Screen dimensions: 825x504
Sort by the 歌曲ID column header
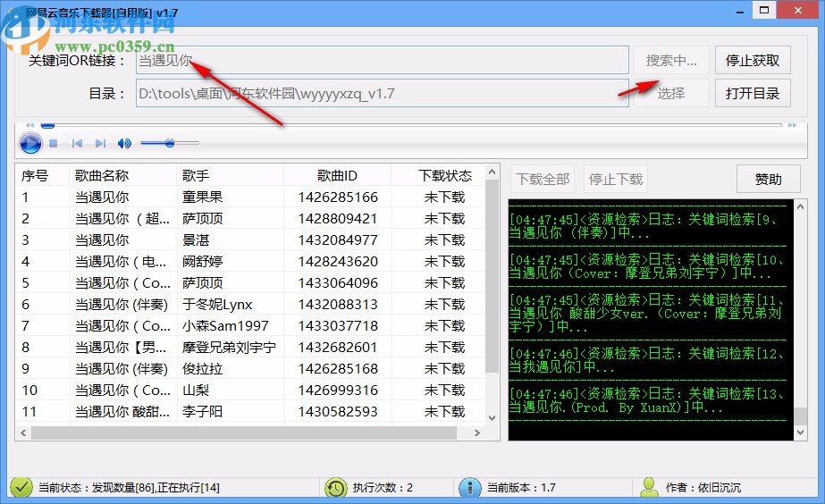(337, 175)
